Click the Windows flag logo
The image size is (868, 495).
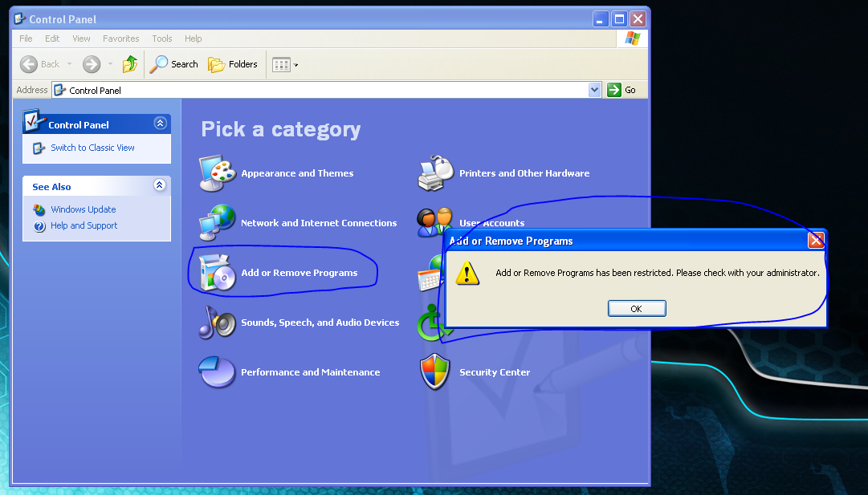632,39
